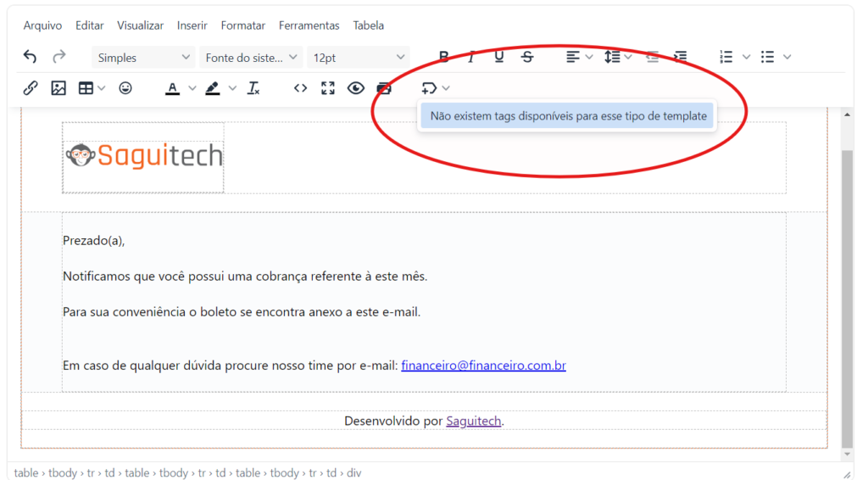Click the insert tag icon
The width and height of the screenshot is (868, 480).
click(429, 88)
